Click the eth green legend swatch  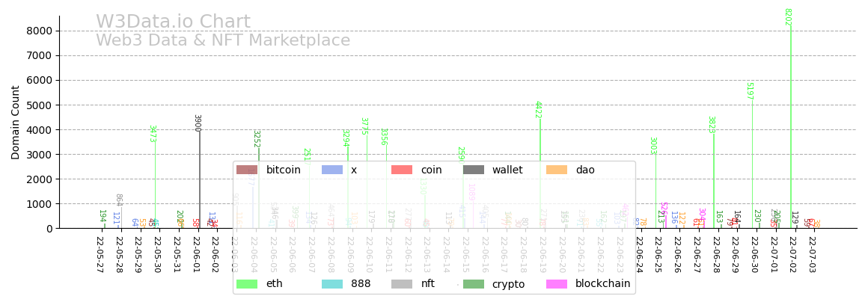click(247, 284)
